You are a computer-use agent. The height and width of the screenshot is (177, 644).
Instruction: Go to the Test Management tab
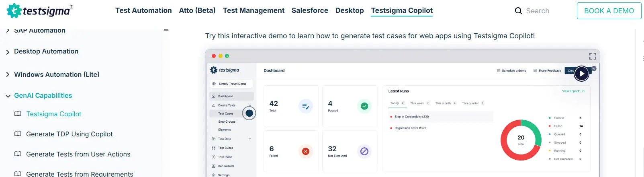point(254,10)
